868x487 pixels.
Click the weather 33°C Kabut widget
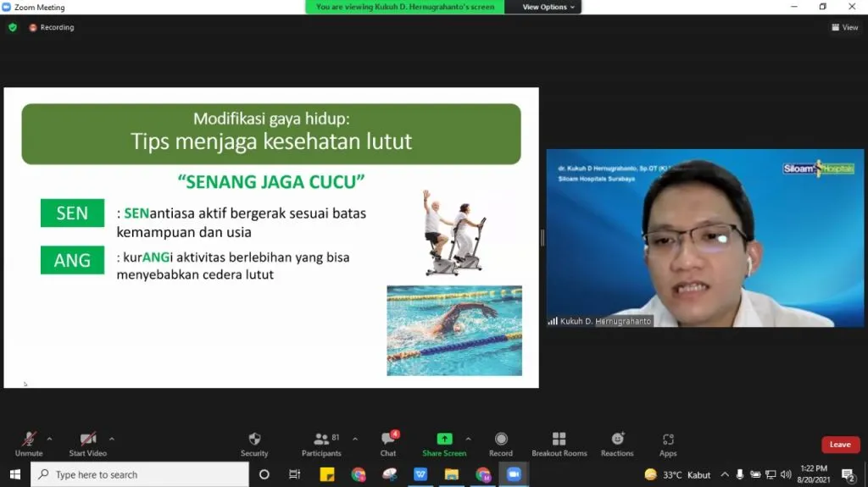(677, 474)
